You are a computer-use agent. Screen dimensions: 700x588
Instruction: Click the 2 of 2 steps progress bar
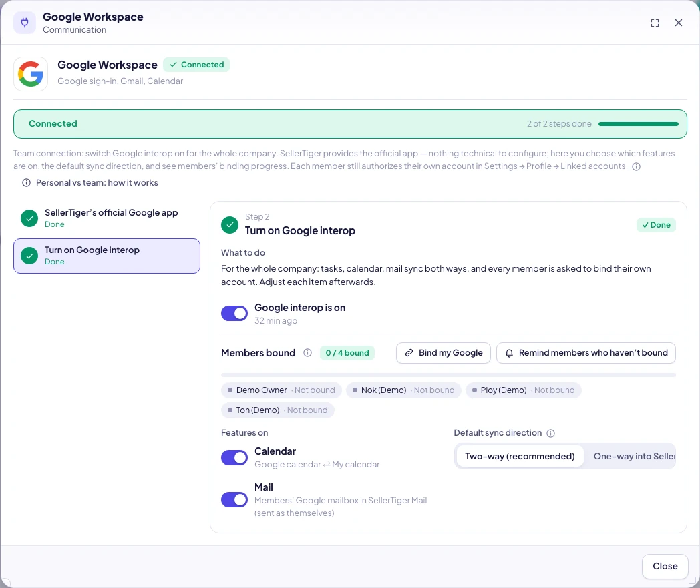point(638,124)
